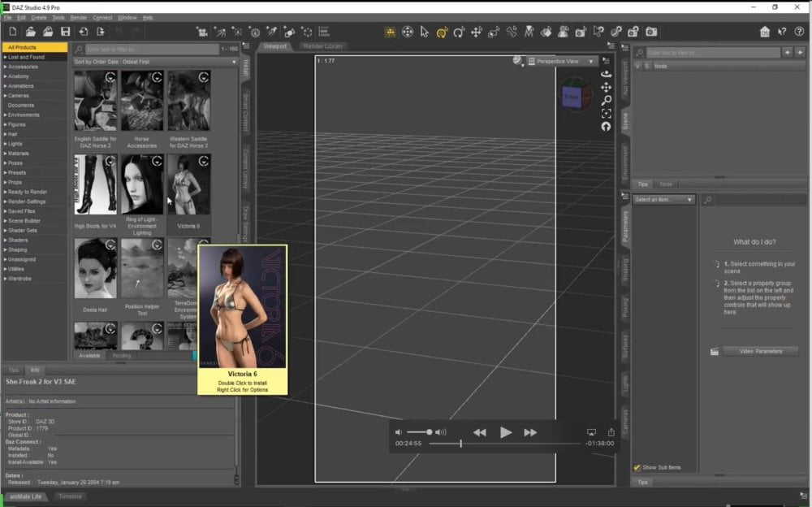Open the Smart Content side tab
This screenshot has height=507, width=812.
[246, 112]
